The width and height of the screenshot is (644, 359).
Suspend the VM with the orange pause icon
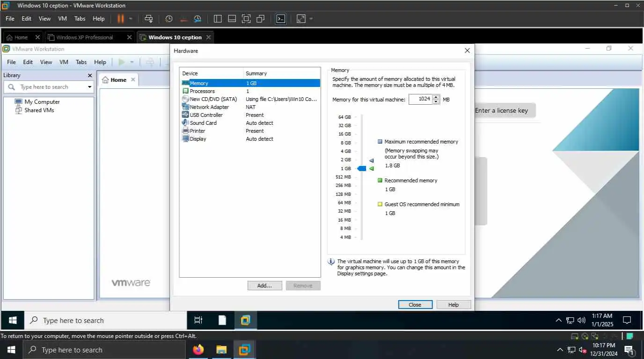tap(121, 19)
